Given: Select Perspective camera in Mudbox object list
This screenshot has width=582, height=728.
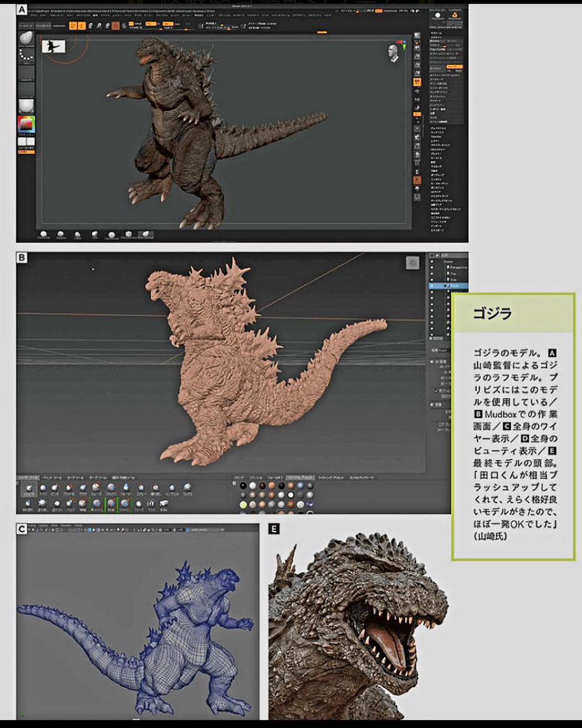Looking at the screenshot, I should [x=457, y=267].
